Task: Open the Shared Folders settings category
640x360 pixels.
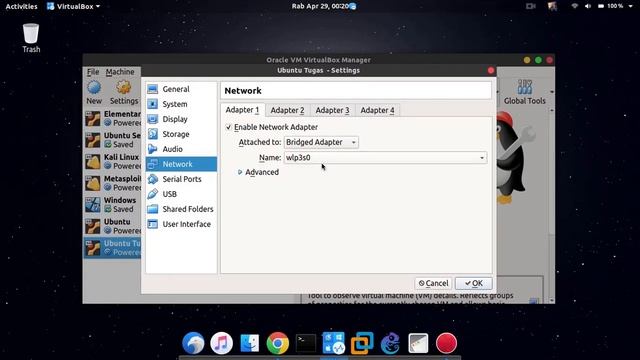Action: coord(181,209)
